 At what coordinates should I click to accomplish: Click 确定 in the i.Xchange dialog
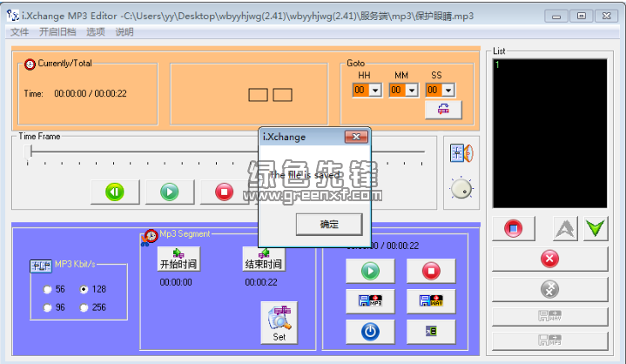click(329, 225)
